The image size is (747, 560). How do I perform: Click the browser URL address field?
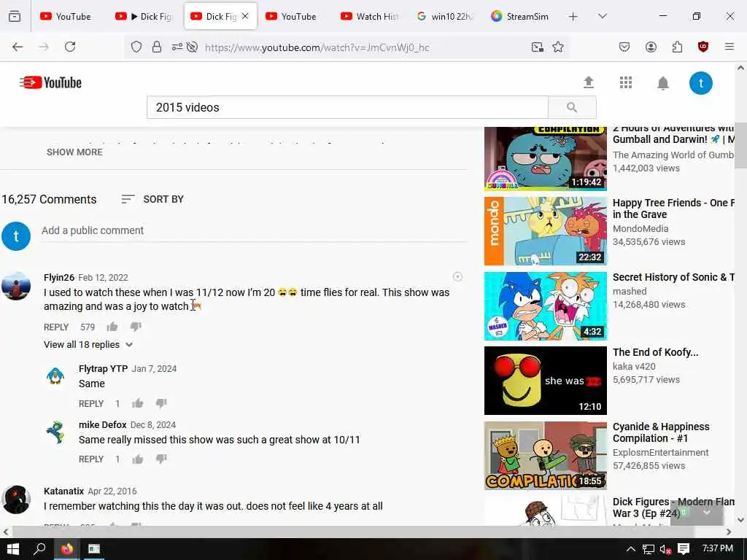coord(317,47)
